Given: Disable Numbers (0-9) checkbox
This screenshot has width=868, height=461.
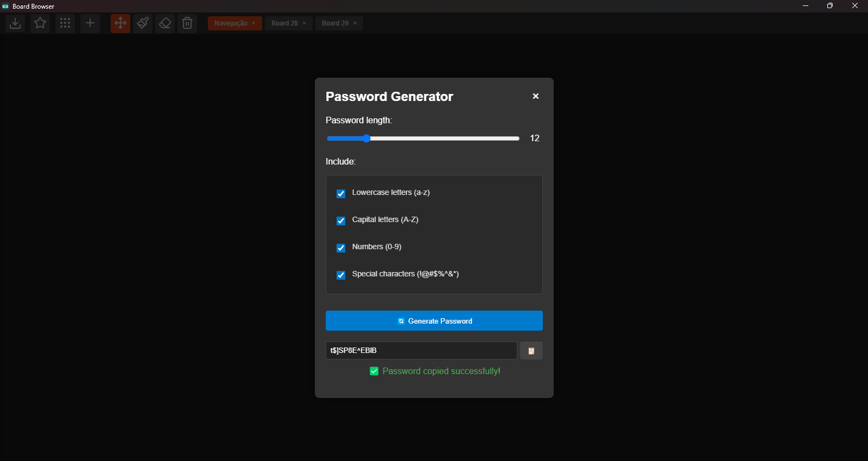Looking at the screenshot, I should click(341, 248).
